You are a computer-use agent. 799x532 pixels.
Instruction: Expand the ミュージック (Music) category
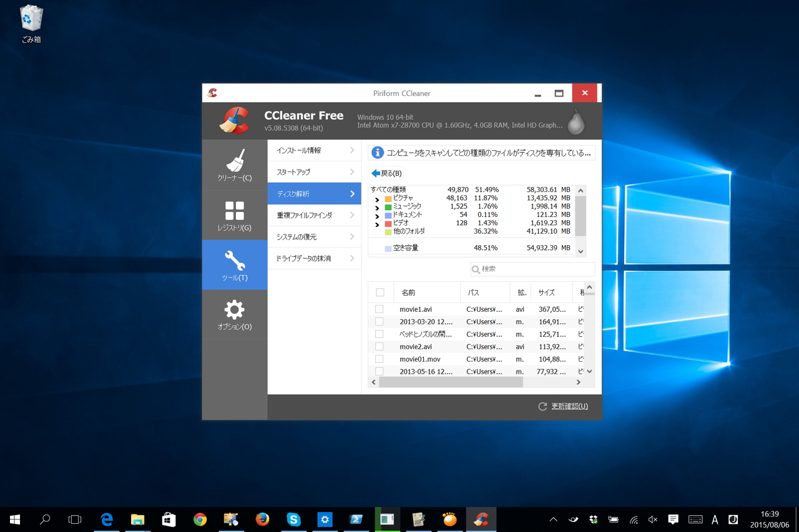pos(377,208)
